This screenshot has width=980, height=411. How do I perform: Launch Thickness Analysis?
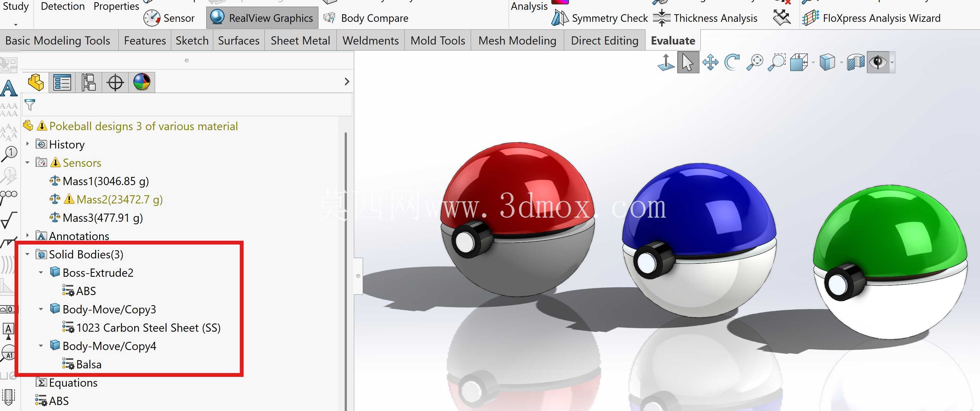point(705,18)
